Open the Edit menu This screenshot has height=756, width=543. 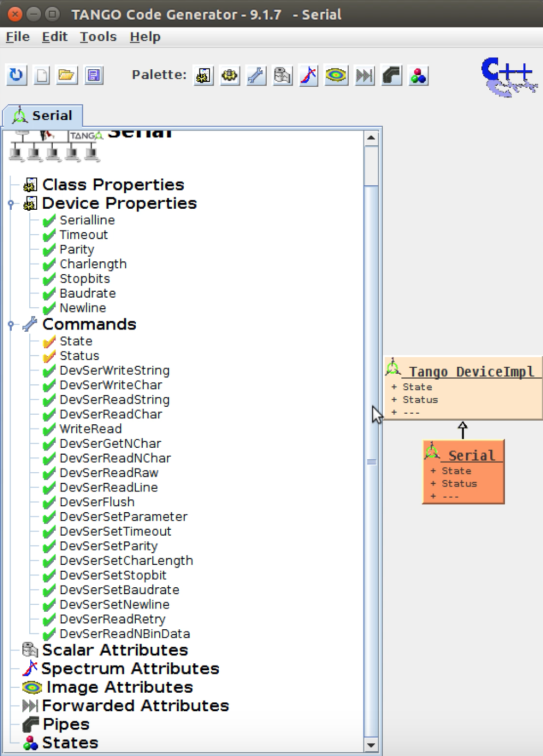click(55, 37)
